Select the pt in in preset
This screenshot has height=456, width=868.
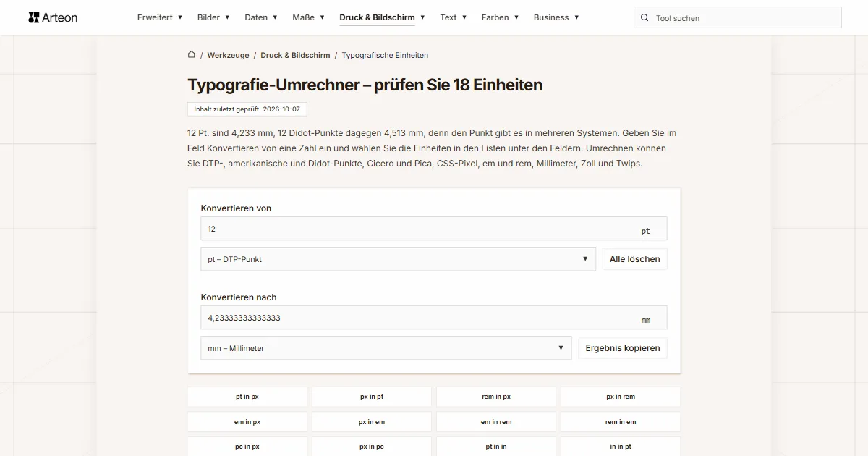pos(496,447)
